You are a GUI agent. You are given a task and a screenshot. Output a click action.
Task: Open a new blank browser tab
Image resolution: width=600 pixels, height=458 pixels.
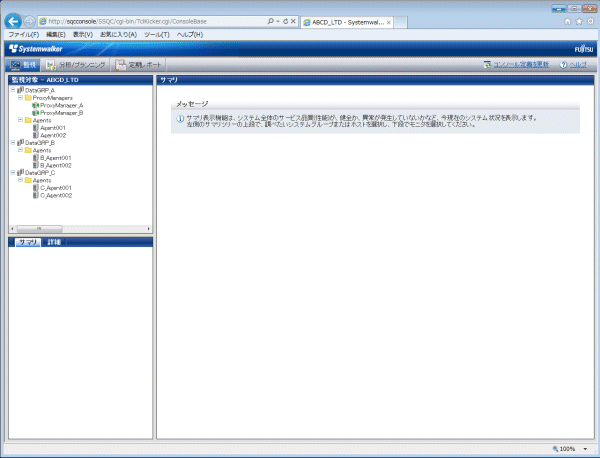[400, 23]
